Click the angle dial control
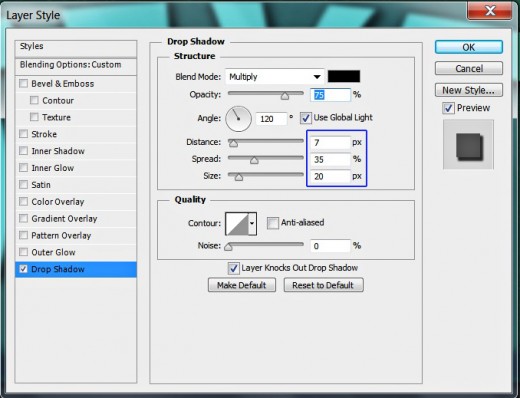Screen dimensions: 520x398 [x=238, y=119]
